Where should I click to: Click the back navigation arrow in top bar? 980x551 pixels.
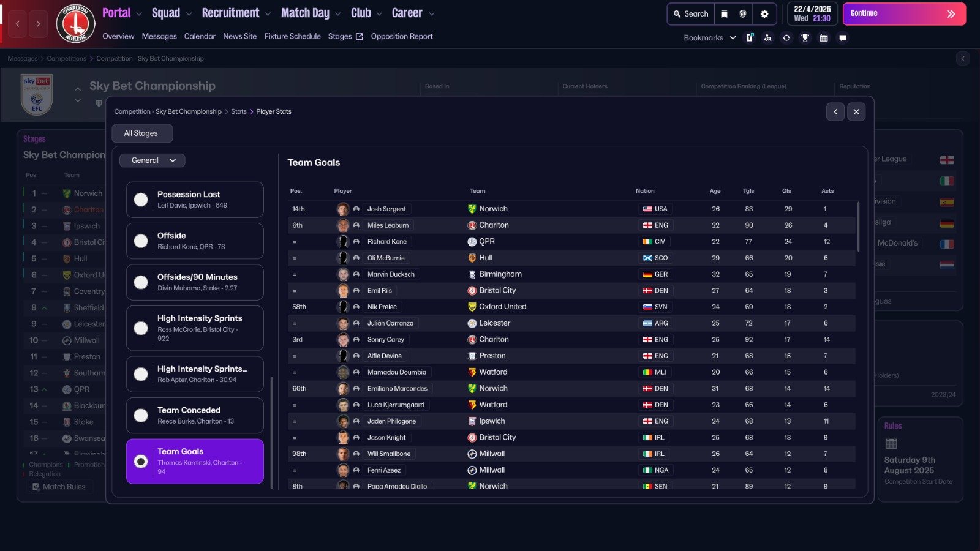(x=17, y=24)
